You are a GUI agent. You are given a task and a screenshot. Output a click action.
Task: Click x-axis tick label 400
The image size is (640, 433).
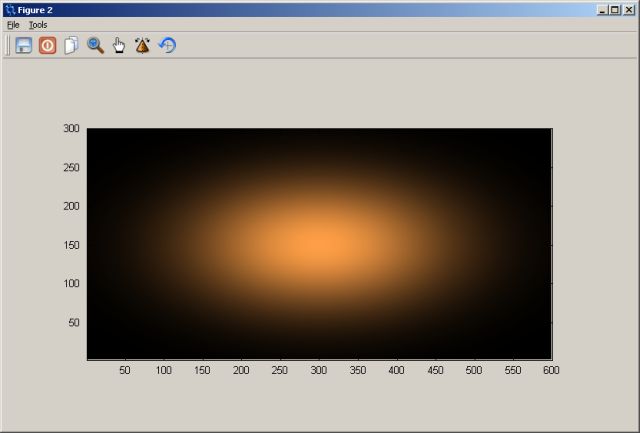(x=396, y=370)
